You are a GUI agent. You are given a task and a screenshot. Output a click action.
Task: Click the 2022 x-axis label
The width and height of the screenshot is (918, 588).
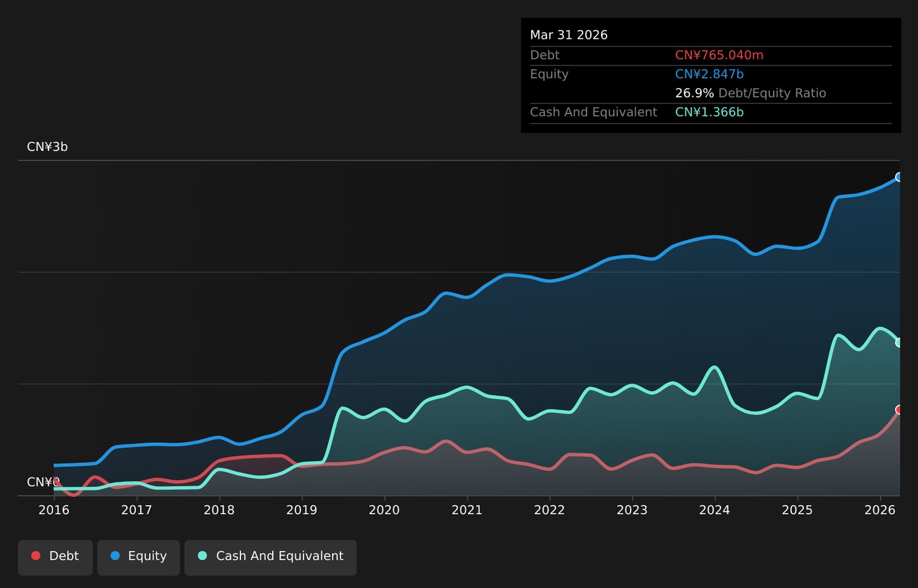click(x=550, y=510)
